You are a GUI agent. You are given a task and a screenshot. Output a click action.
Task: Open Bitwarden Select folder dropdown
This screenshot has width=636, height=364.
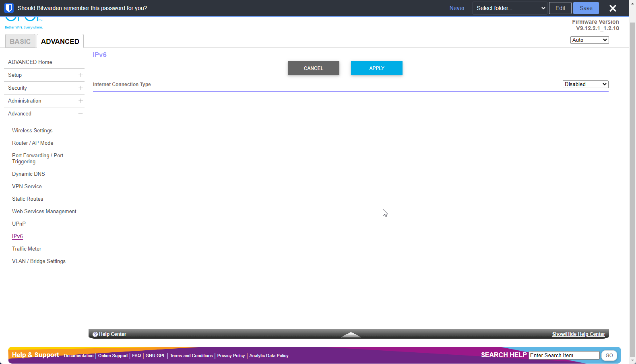point(510,8)
